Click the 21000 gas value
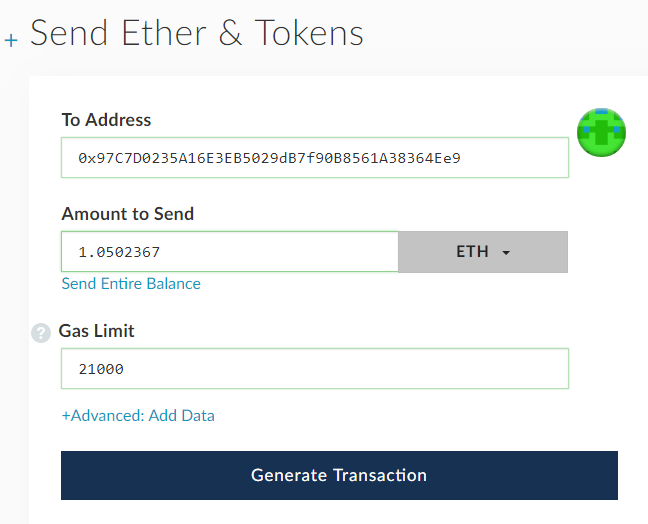The height and width of the screenshot is (524, 648). click(x=101, y=369)
